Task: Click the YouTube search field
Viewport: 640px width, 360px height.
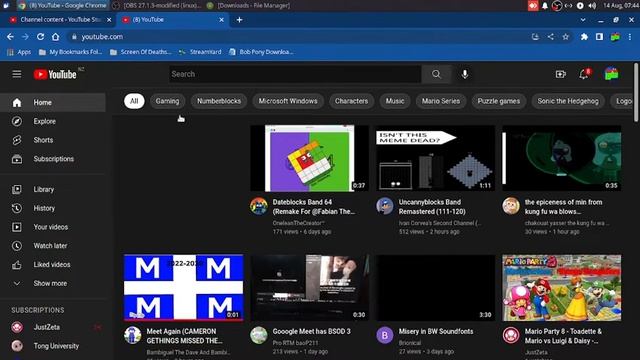Action: click(295, 74)
